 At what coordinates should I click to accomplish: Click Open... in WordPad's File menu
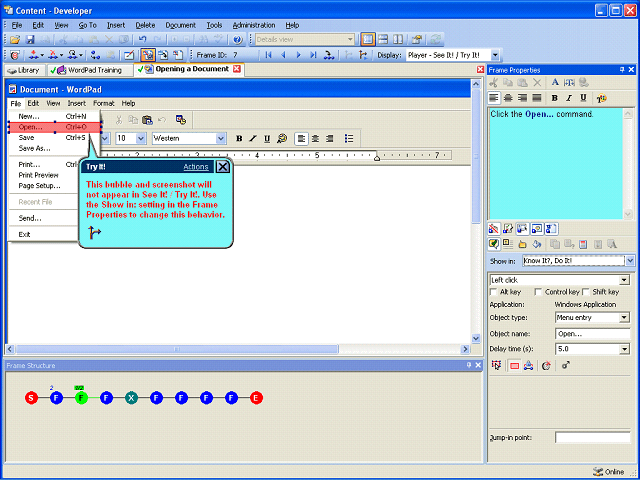(x=54, y=127)
